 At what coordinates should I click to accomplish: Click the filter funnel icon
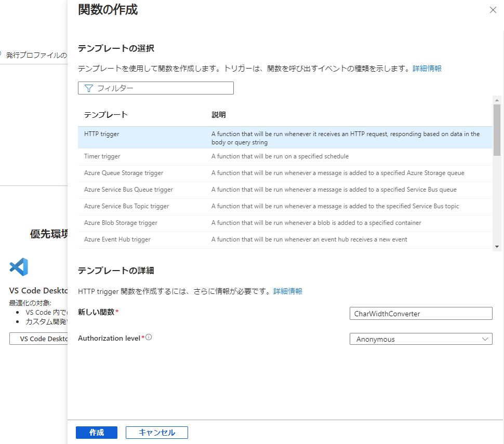(88, 88)
